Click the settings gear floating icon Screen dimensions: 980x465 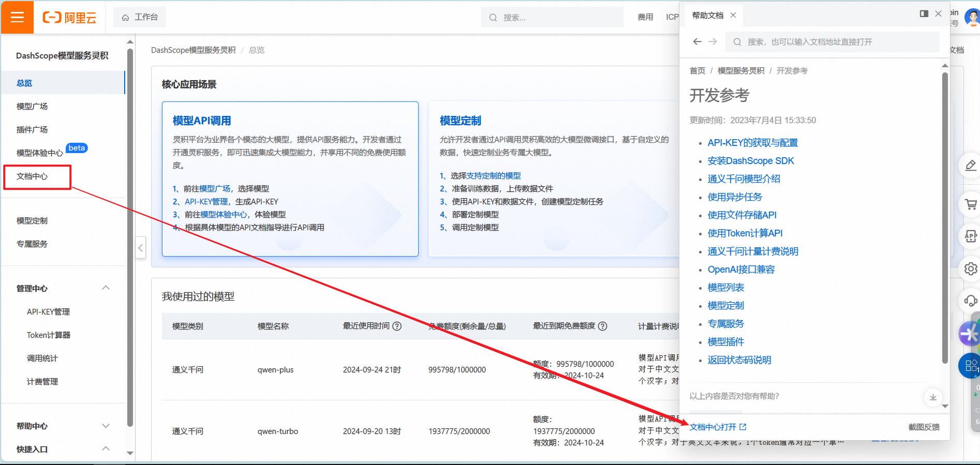point(971,269)
